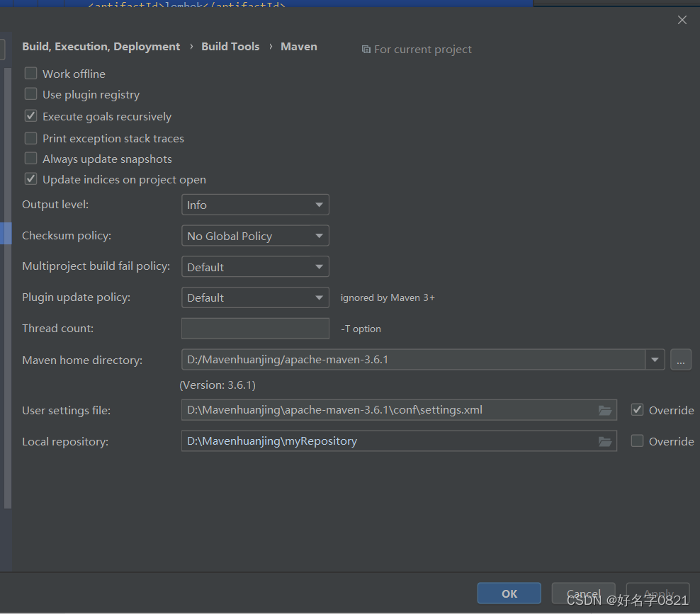The height and width of the screenshot is (614, 700).
Task: Check Override for the local repository
Action: (x=637, y=440)
